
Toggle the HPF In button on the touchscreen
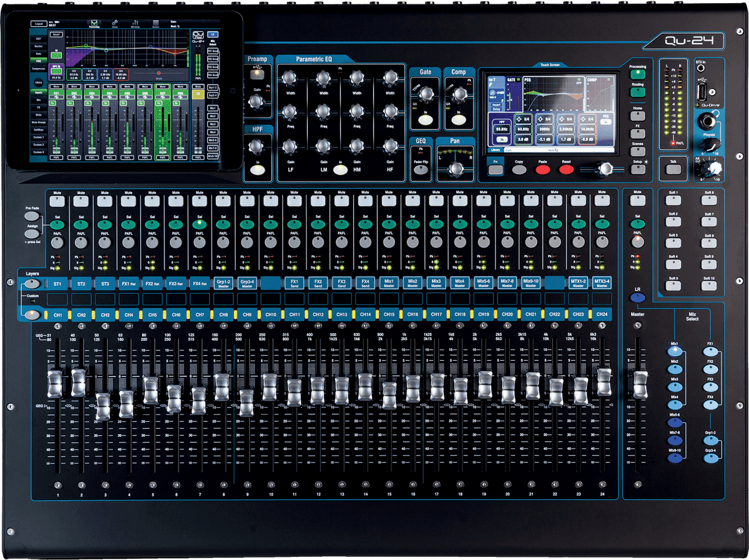501,139
